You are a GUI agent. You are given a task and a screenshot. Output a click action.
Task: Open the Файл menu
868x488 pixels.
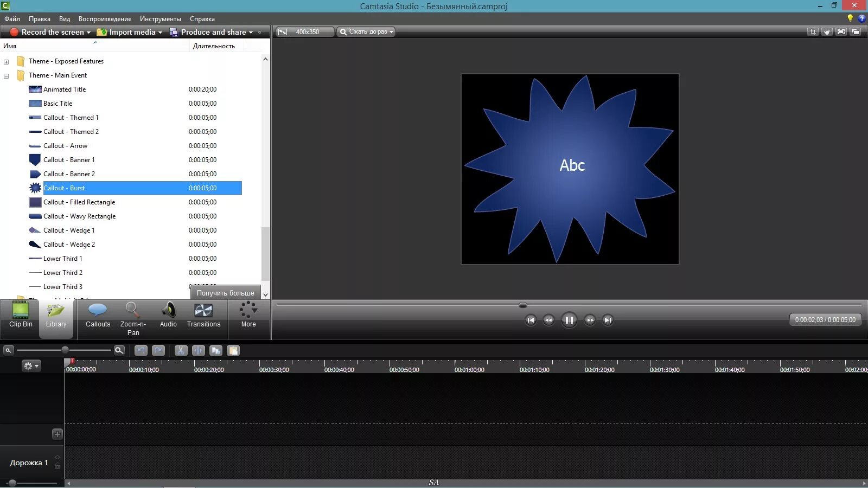[12, 19]
